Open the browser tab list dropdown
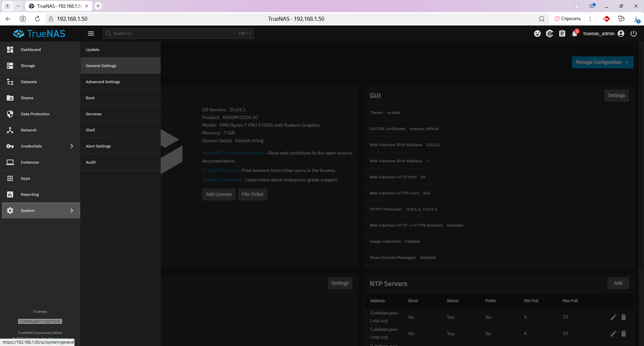 coord(18,6)
